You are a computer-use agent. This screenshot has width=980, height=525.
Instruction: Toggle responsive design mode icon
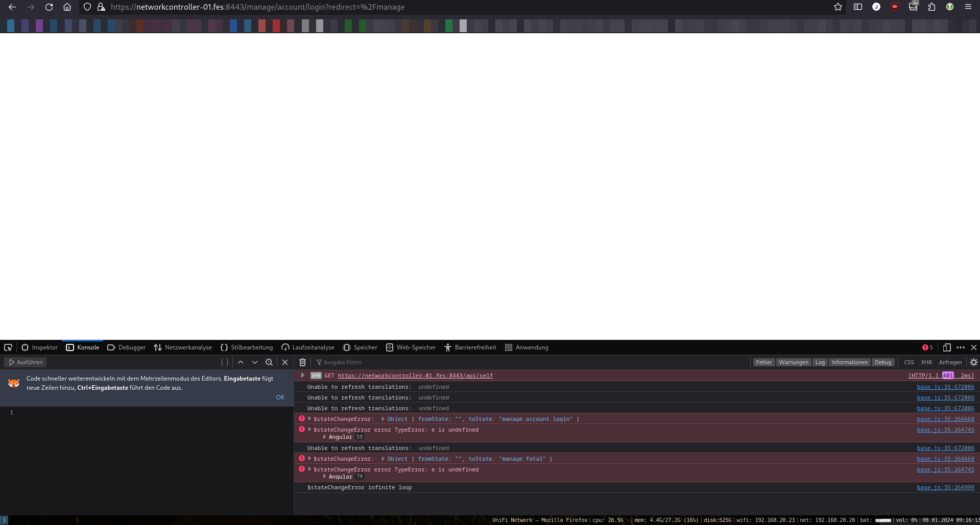[x=946, y=347]
